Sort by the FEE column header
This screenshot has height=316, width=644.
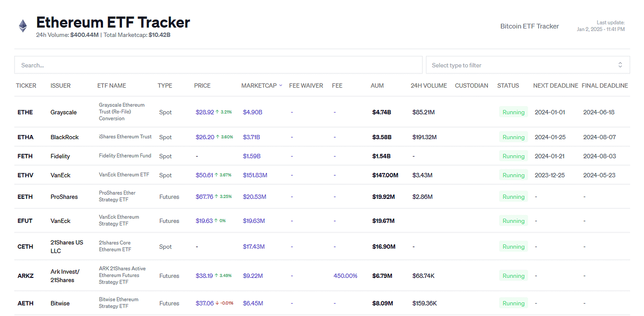click(x=337, y=85)
